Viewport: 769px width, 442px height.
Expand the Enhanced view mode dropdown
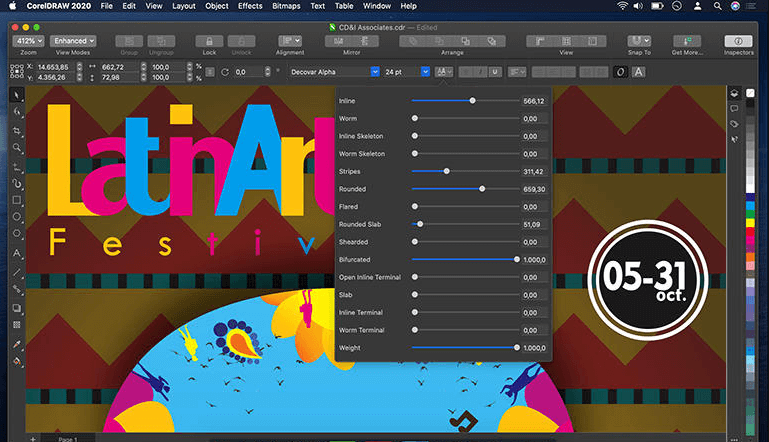[73, 41]
